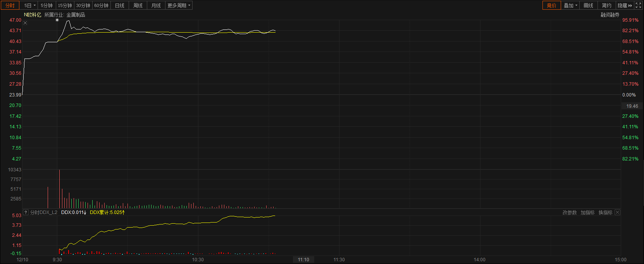The image size is (644, 264).
Task: Enable 画线 drawing mode
Action: (588, 5)
